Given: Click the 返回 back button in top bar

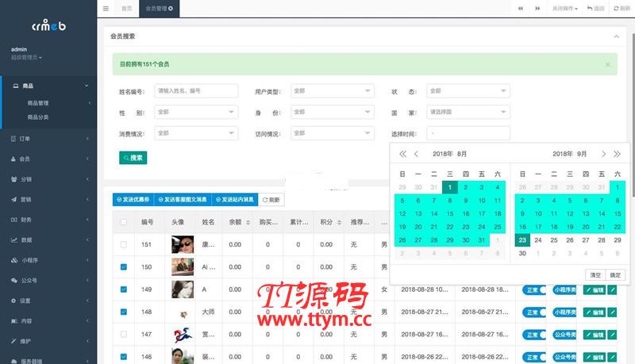Looking at the screenshot, I should pyautogui.click(x=596, y=9).
